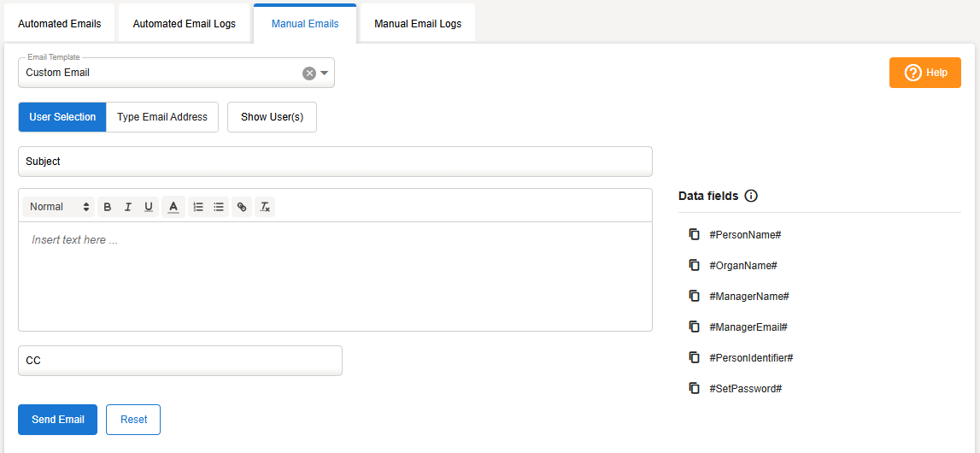The width and height of the screenshot is (980, 453).
Task: Toggle bold formatting in editor toolbar
Action: 108,207
